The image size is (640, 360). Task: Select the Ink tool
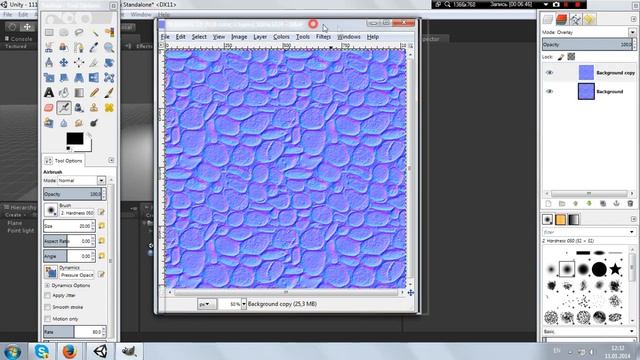79,108
